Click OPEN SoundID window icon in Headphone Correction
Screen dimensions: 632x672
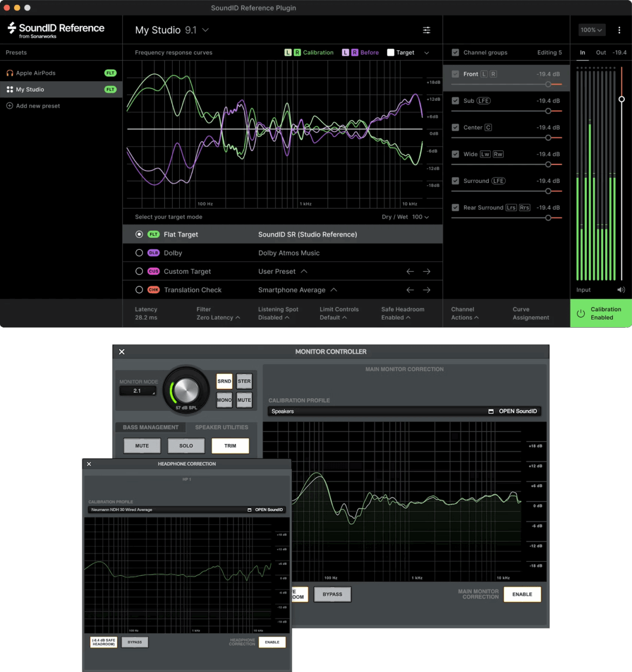point(250,510)
